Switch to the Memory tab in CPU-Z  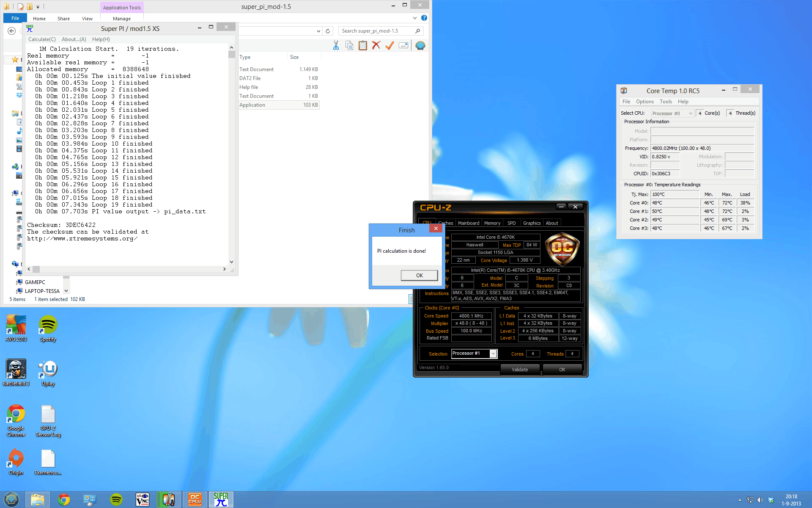point(492,223)
